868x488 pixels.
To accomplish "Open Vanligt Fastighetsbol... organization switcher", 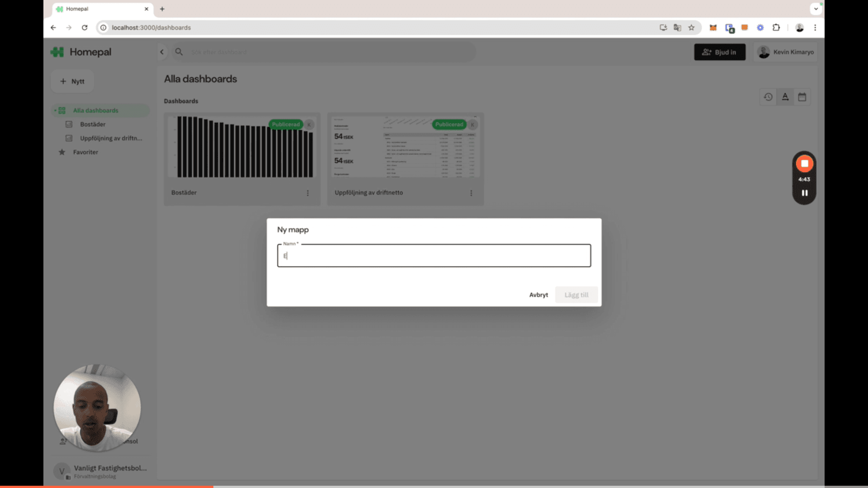I will tap(100, 471).
